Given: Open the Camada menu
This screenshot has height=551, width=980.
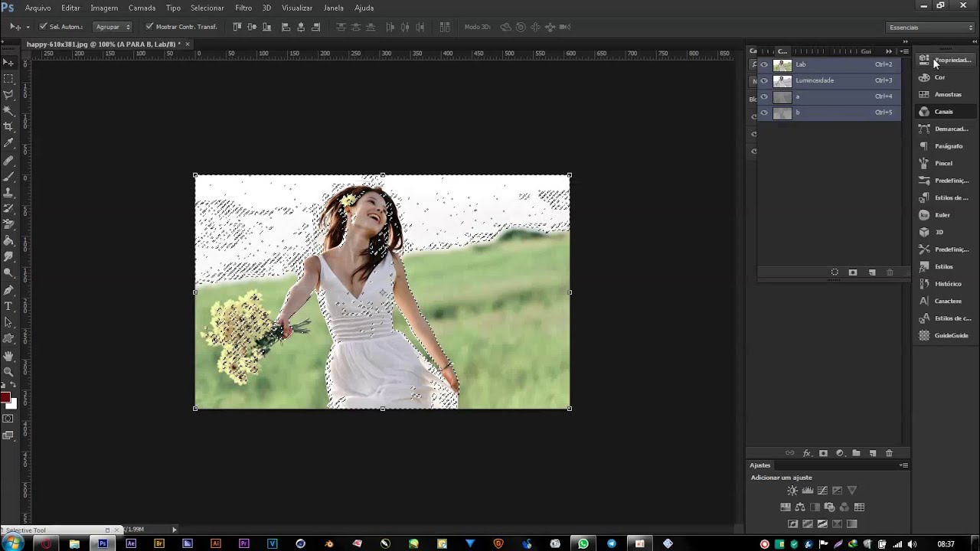Looking at the screenshot, I should coord(142,8).
